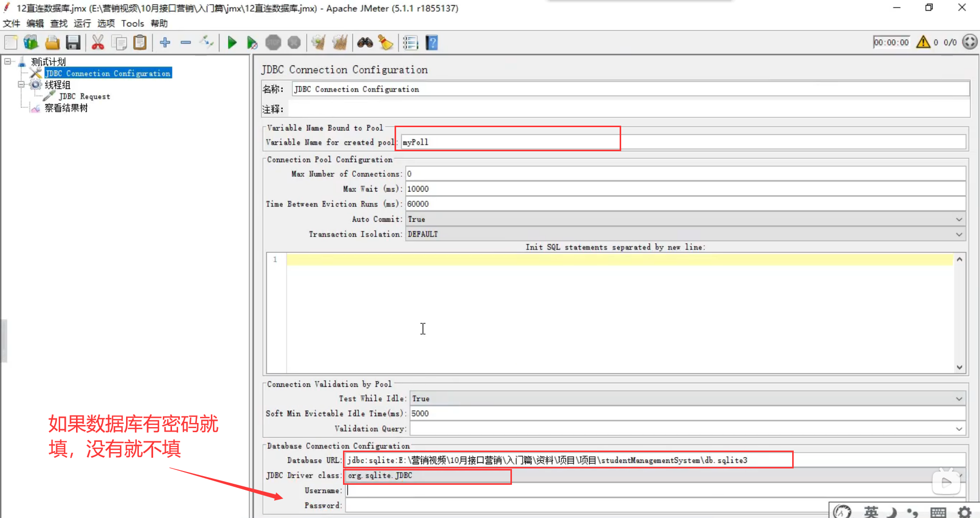Click the IME settings gear icon
This screenshot has width=980, height=518.
(x=964, y=511)
